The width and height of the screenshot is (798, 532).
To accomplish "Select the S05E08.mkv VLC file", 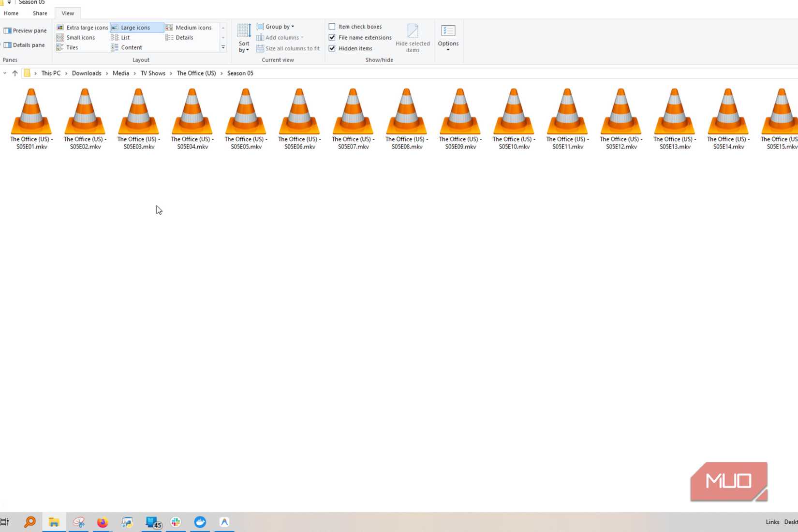I will click(x=407, y=118).
